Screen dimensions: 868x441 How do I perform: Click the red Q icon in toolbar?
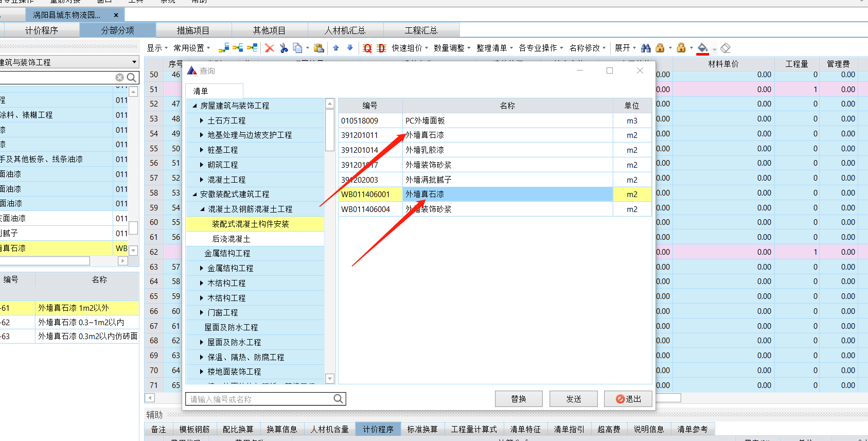367,48
